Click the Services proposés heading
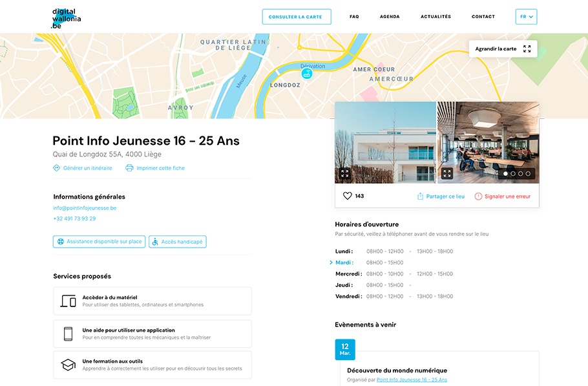Viewport: 588px width, 386px height. pyautogui.click(x=82, y=276)
